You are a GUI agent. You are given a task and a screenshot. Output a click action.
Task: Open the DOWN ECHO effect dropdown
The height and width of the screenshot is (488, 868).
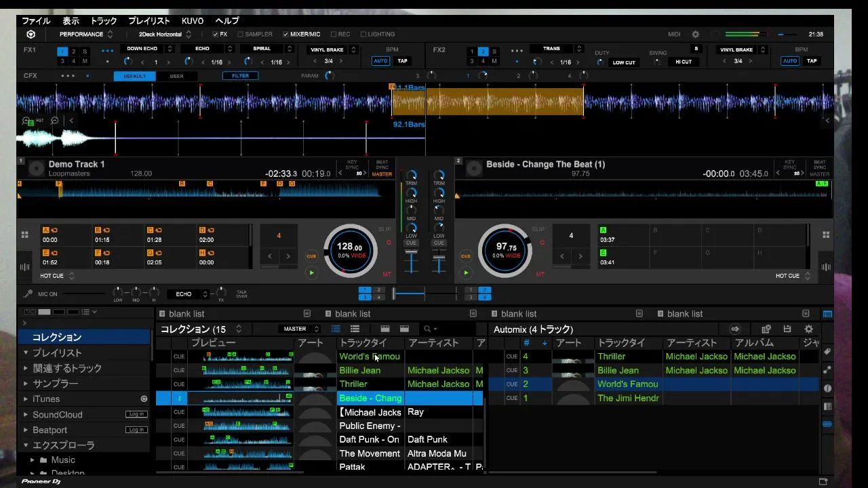147,49
